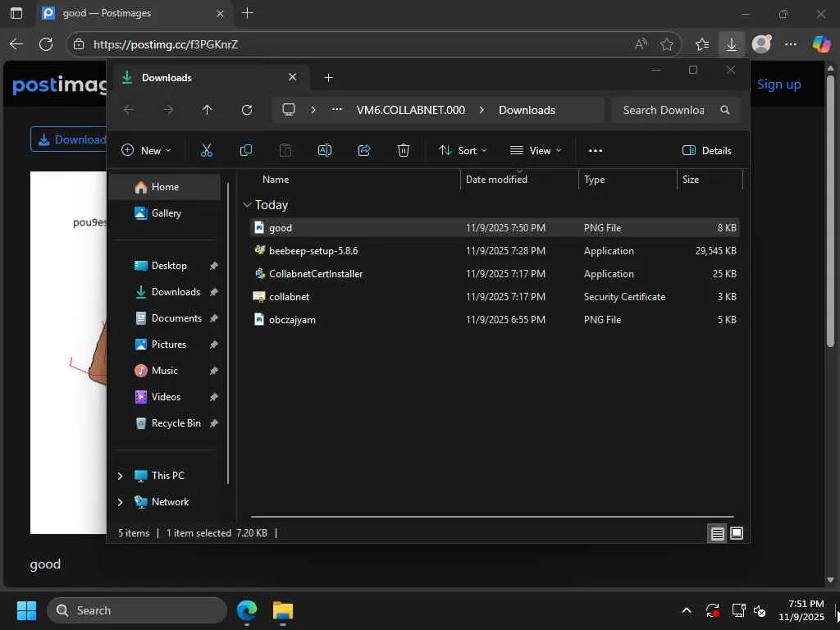This screenshot has width=840, height=630.
Task: Expand the This PC tree node
Action: point(121,476)
